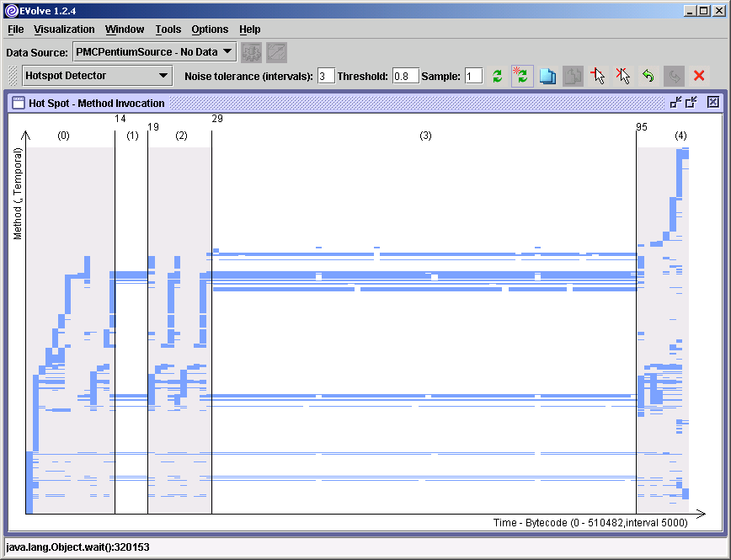731x560 pixels.
Task: Select the phase label (2)
Action: [181, 136]
